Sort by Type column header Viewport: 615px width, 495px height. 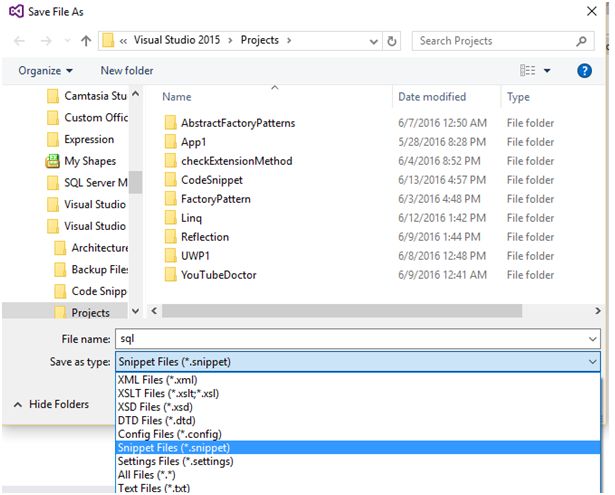pos(518,97)
